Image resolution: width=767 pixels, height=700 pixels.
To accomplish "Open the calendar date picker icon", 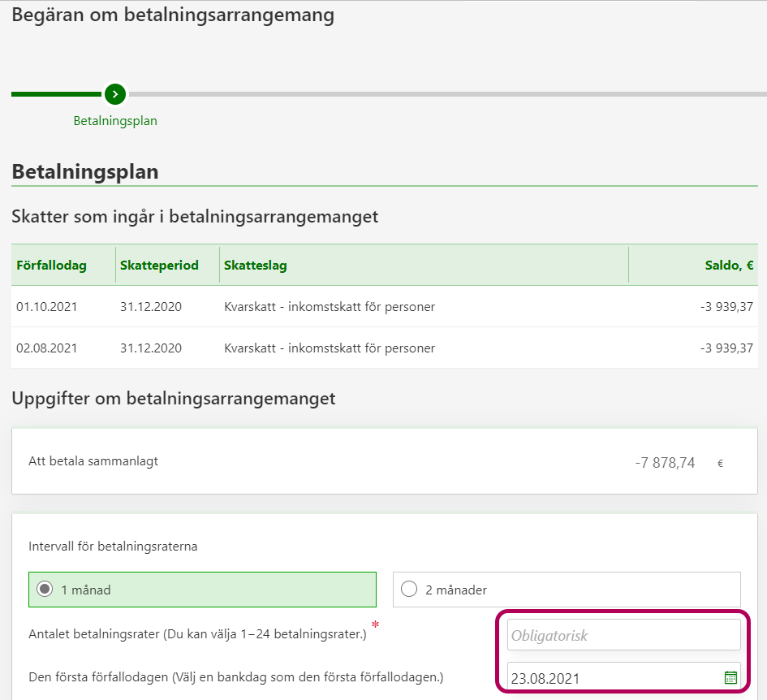I will coord(730,677).
